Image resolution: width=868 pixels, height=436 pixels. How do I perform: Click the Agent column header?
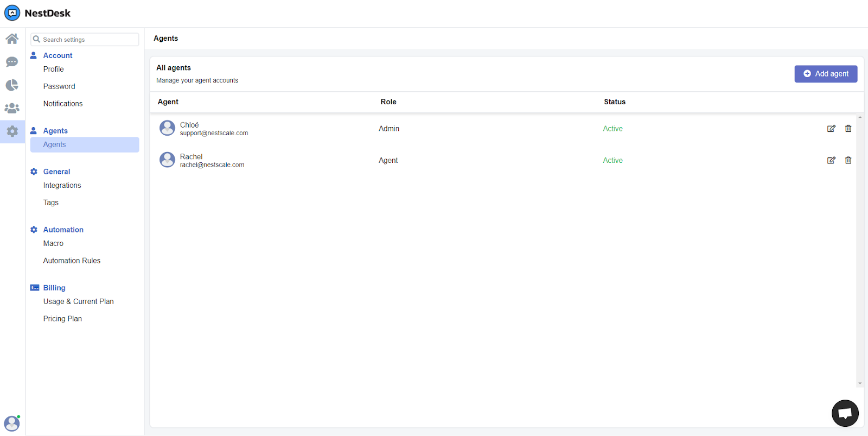click(x=168, y=102)
